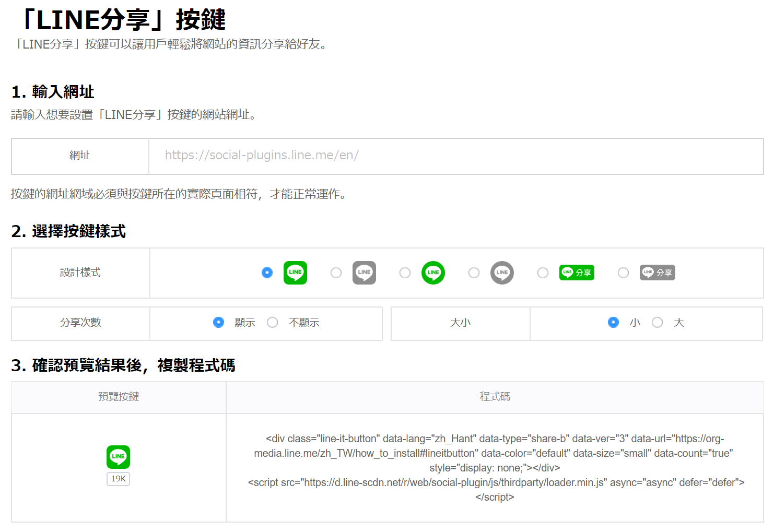This screenshot has width=774, height=532.
Task: Click the green round LINE style icon
Action: 433,273
